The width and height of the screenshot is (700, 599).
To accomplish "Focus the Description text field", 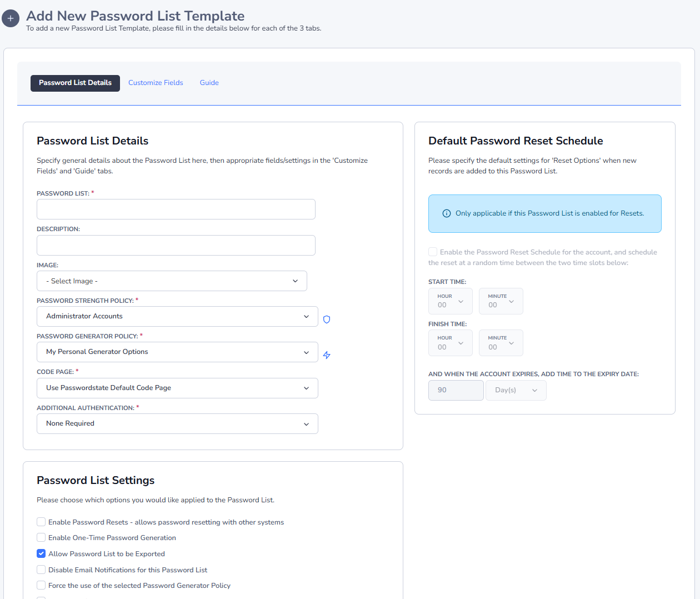I will [176, 246].
